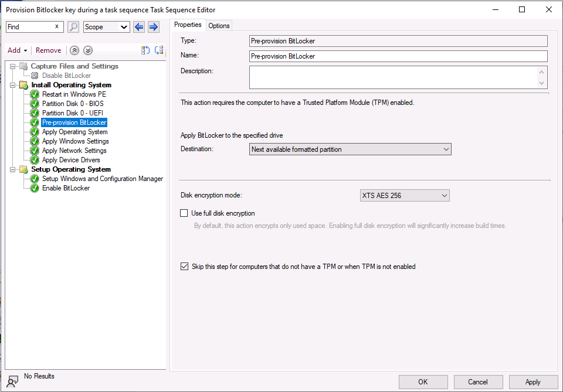Click the Description scrollbar down arrow
563x392 pixels.
pos(541,83)
